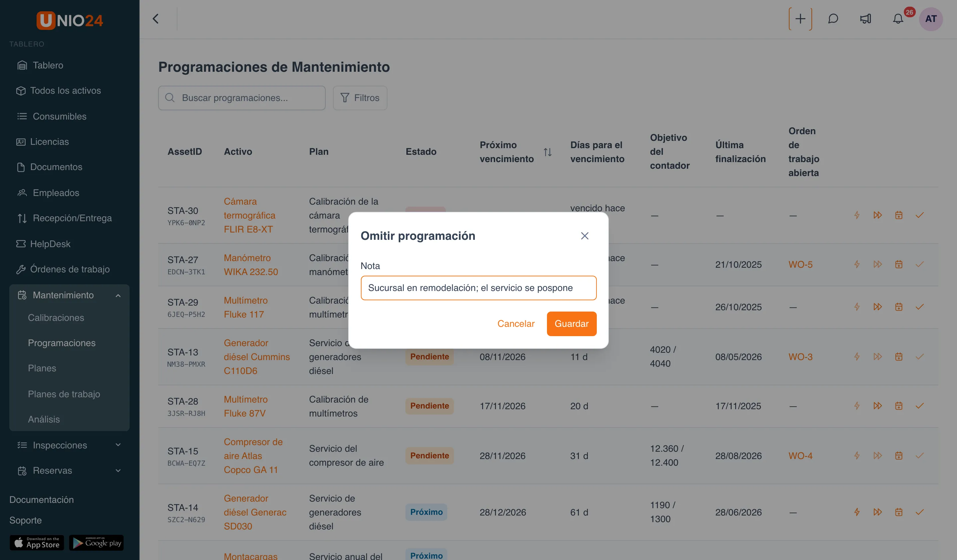This screenshot has height=560, width=957.
Task: Open the Filtros button
Action: click(360, 98)
